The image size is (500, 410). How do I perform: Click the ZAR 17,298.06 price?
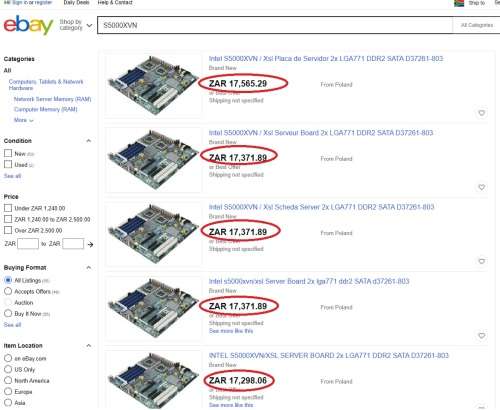[238, 380]
